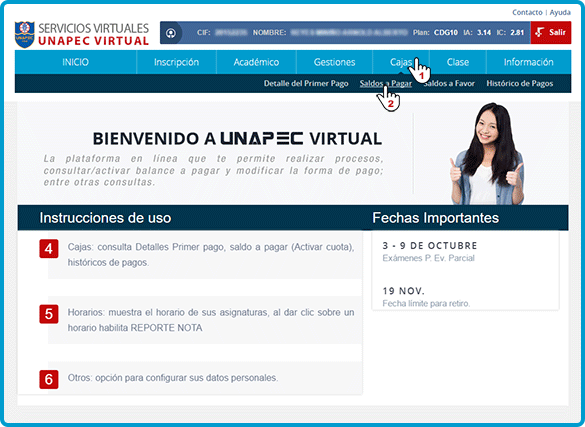Click the red number 5 badge
The image size is (585, 427).
pos(49,314)
